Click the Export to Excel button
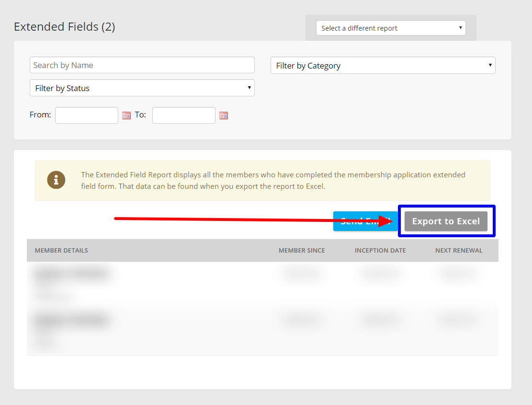Image resolution: width=532 pixels, height=405 pixels. (446, 221)
